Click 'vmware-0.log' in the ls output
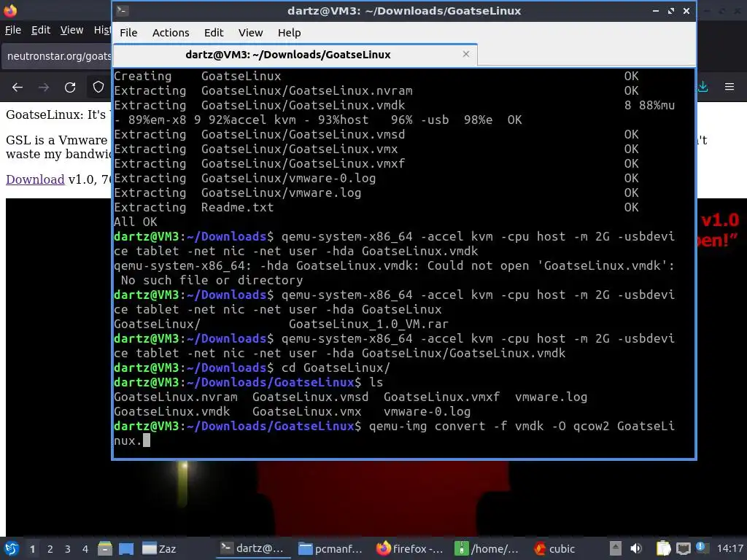The image size is (747, 560). coord(427,411)
